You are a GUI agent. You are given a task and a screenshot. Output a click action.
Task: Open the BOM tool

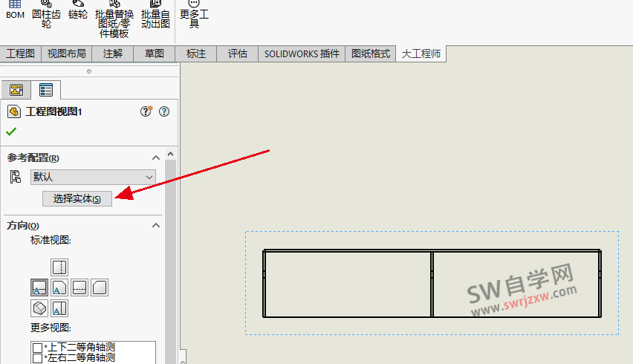15,10
